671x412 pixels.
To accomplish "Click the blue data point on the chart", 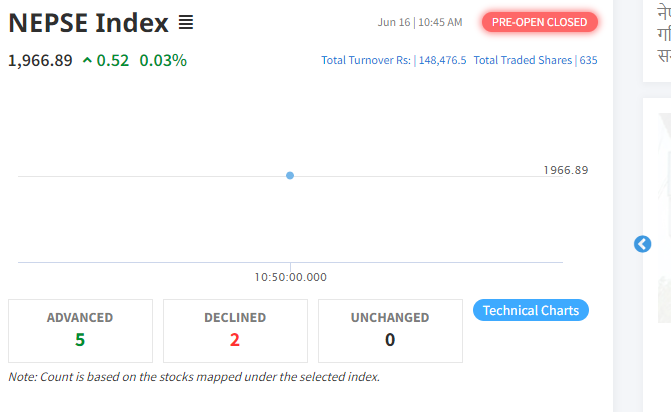I will pos(290,175).
